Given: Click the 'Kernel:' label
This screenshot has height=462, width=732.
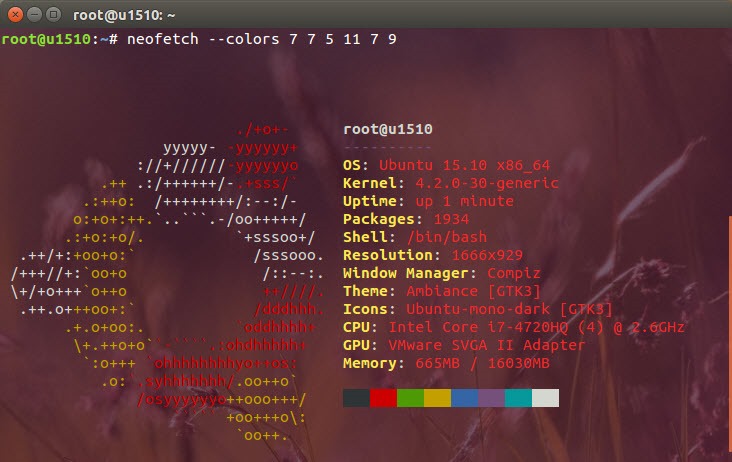Looking at the screenshot, I should [x=373, y=183].
